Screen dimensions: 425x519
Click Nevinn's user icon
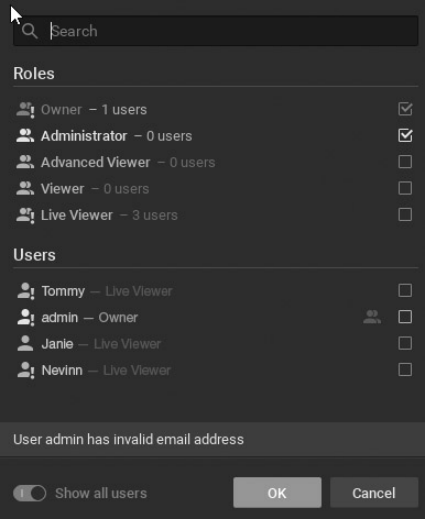point(26,370)
